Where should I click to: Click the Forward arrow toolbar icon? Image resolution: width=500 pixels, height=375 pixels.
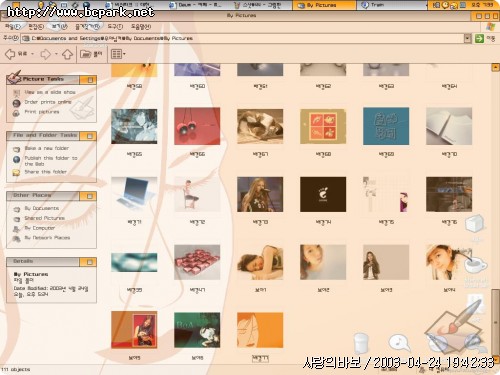point(46,54)
